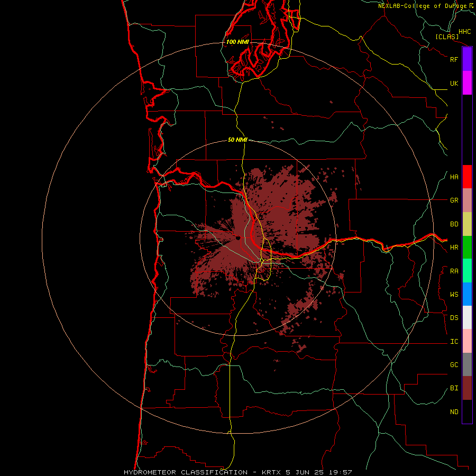Click the BI legend label

[x=454, y=388]
